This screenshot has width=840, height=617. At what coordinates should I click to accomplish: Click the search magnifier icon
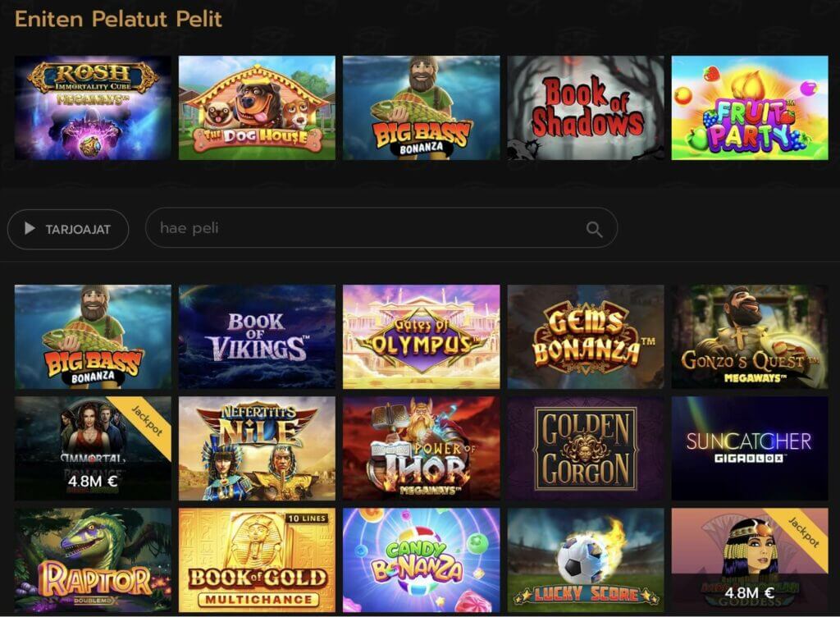point(594,229)
